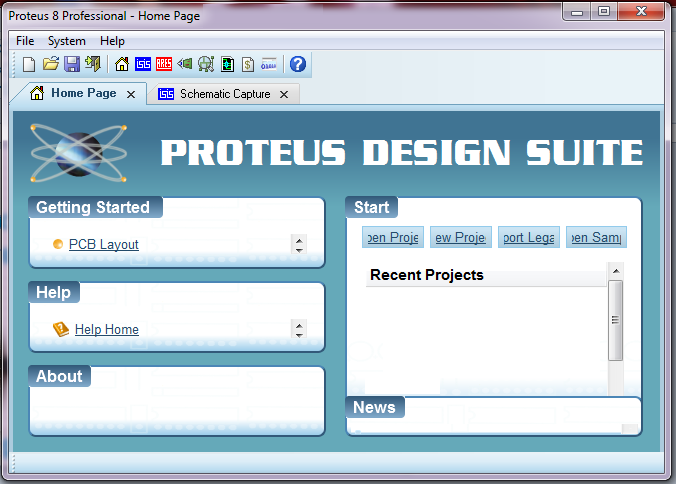Open ISIS Schematic Capture from the toolbar

click(143, 64)
